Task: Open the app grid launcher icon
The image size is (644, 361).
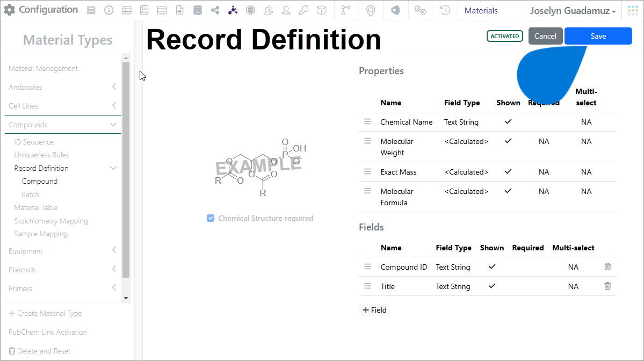Action: click(633, 10)
